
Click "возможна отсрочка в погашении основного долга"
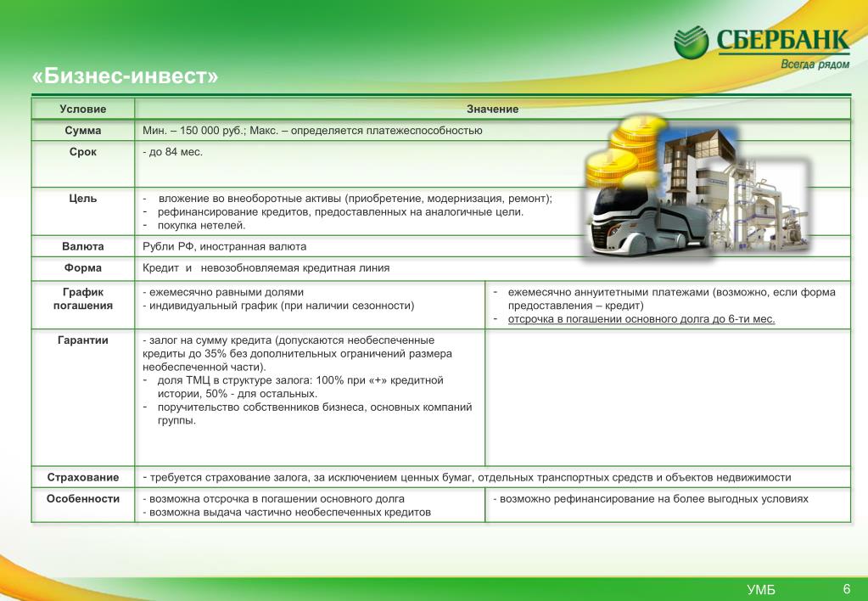coord(273,499)
